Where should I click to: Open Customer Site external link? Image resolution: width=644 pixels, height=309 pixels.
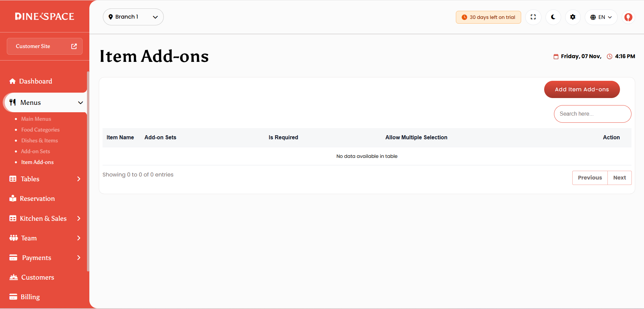tap(45, 46)
